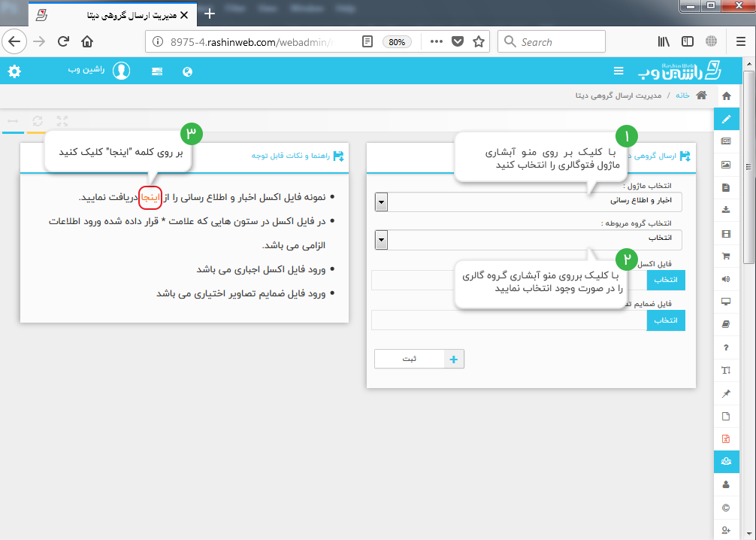Click the refresh icon in toolbar strip

point(38,120)
